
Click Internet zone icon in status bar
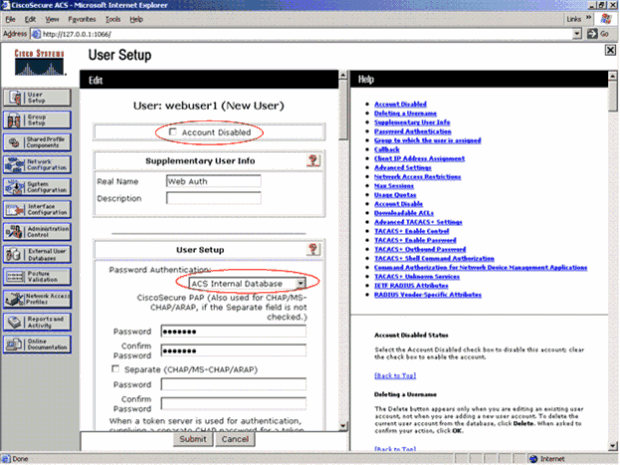point(534,459)
